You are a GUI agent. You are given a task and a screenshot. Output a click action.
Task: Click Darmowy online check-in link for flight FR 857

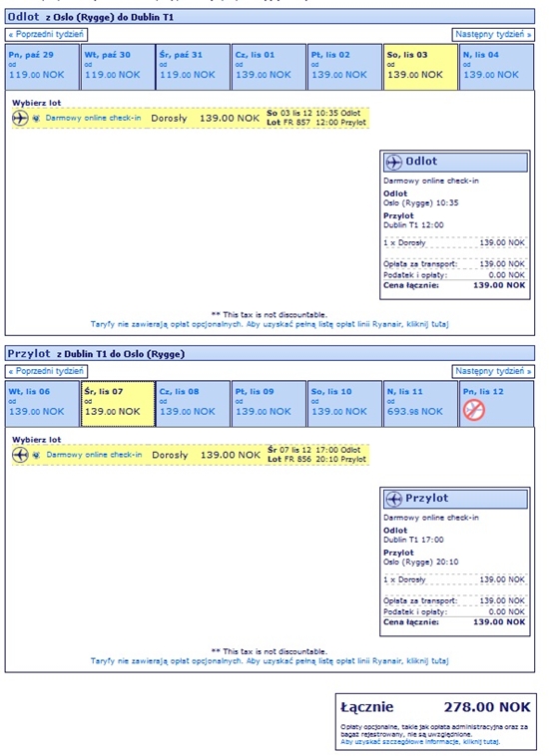pyautogui.click(x=94, y=118)
